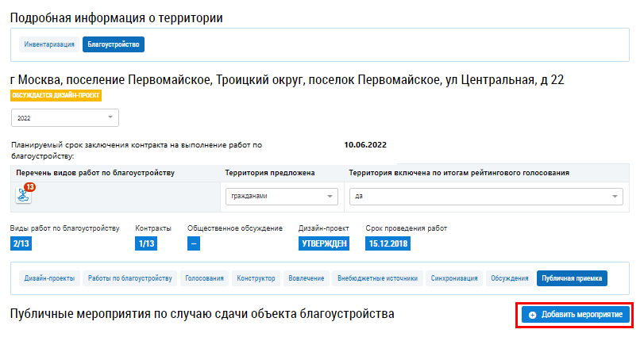The width and height of the screenshot is (644, 337).
Task: Open the да rating vote dropdown
Action: (486, 197)
